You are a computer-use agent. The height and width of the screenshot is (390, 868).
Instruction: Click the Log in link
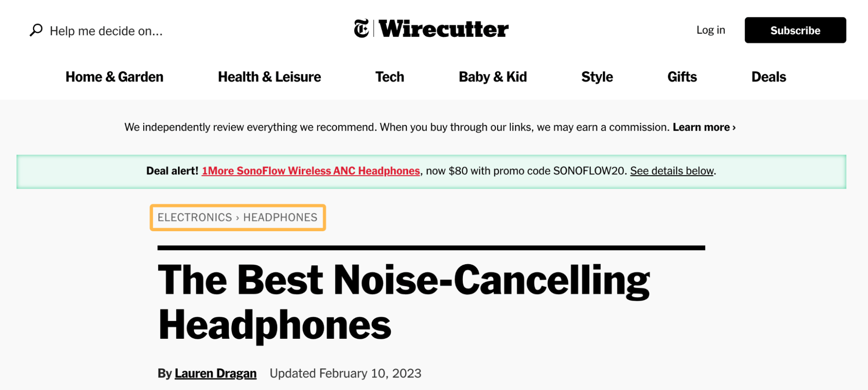coord(711,29)
